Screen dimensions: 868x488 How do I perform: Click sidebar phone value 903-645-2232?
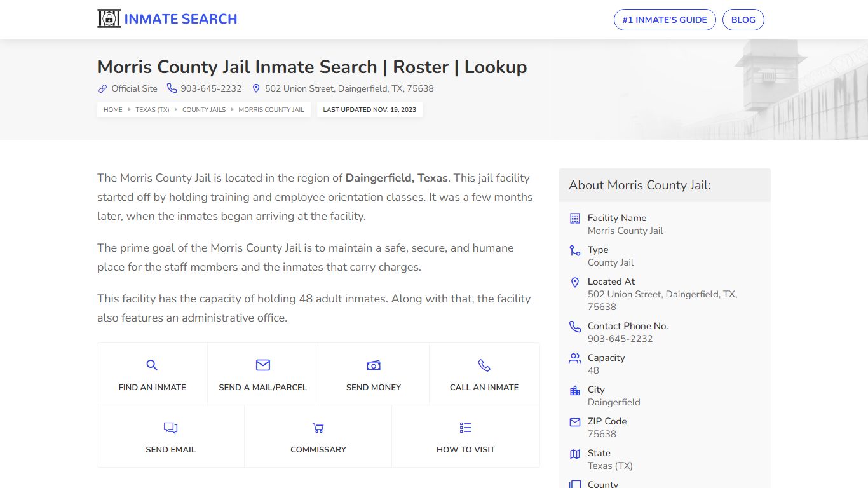(620, 339)
